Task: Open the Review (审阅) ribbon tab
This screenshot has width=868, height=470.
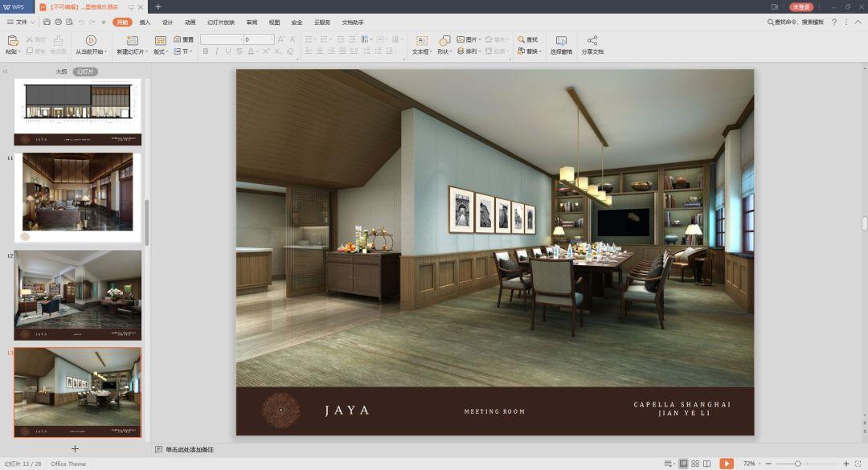Action: coord(252,22)
